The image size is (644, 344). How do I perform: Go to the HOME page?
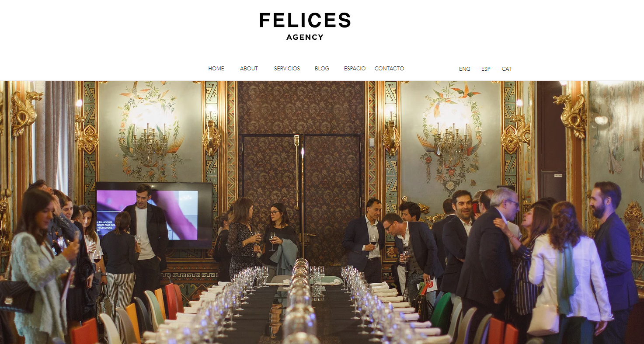pos(216,69)
